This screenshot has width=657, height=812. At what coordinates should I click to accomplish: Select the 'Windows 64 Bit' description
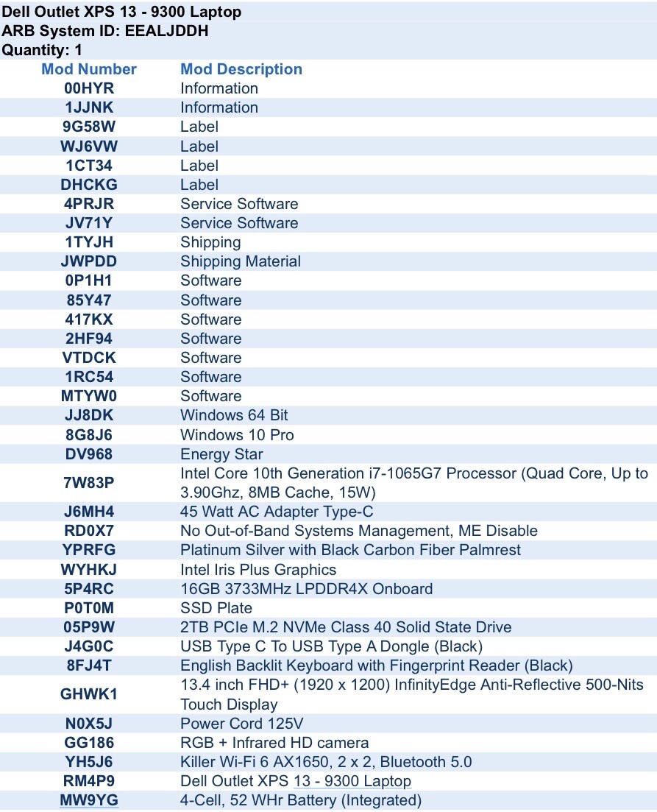(234, 414)
